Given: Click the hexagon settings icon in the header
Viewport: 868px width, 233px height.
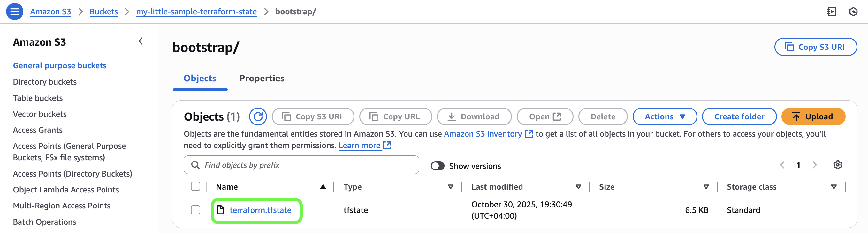Looking at the screenshot, I should click(853, 12).
